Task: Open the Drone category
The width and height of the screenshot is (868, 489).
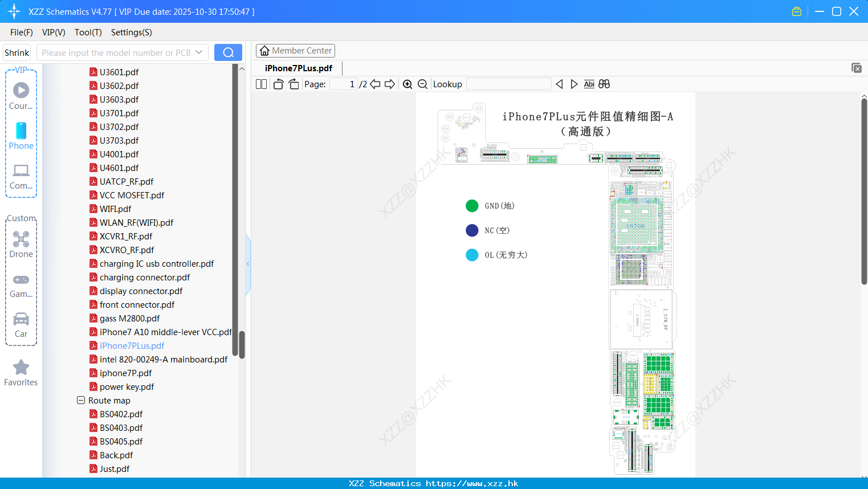Action: (21, 244)
